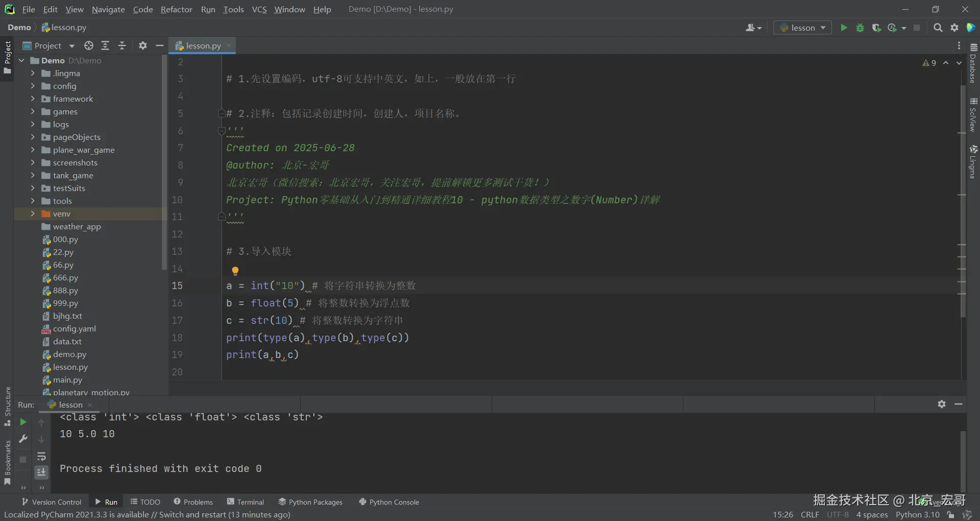Expand the config folder
This screenshot has width=980, height=521.
pos(33,86)
